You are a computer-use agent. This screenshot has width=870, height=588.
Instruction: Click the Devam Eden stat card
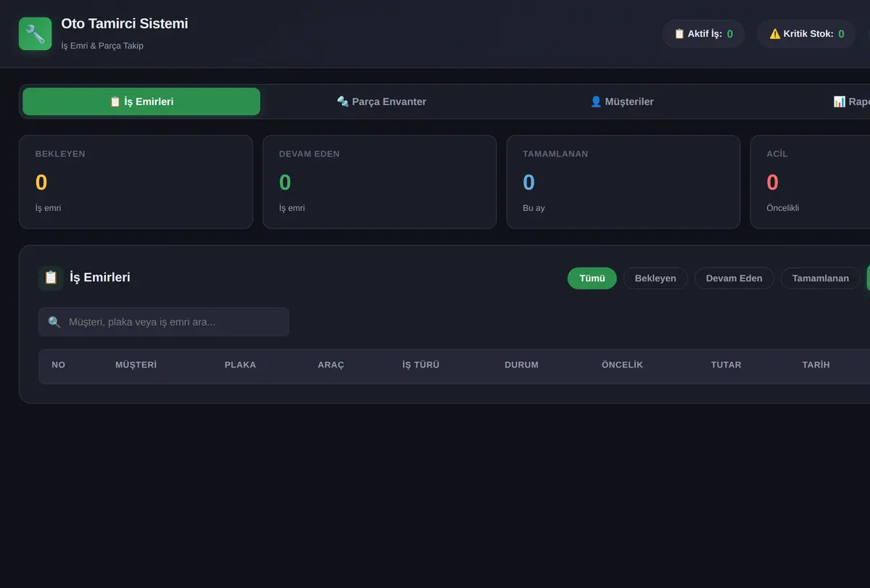379,182
